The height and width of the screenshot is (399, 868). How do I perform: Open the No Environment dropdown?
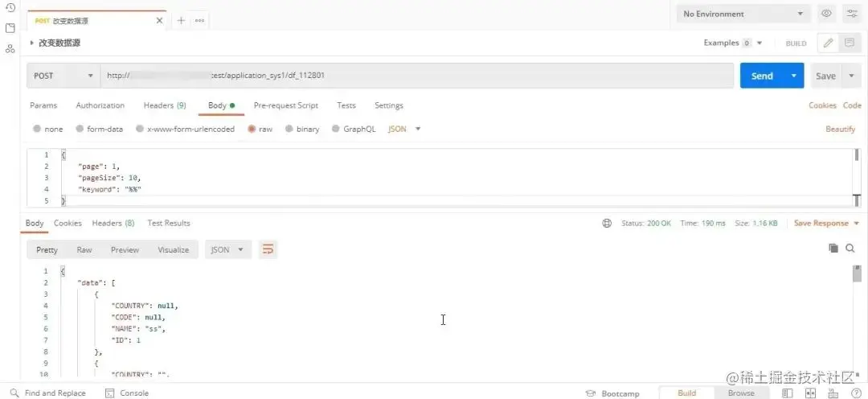click(743, 14)
